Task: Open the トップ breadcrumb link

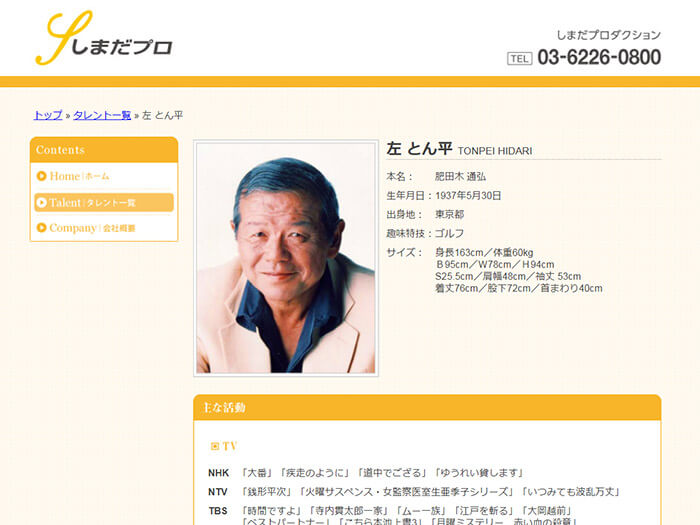Action: [x=48, y=115]
